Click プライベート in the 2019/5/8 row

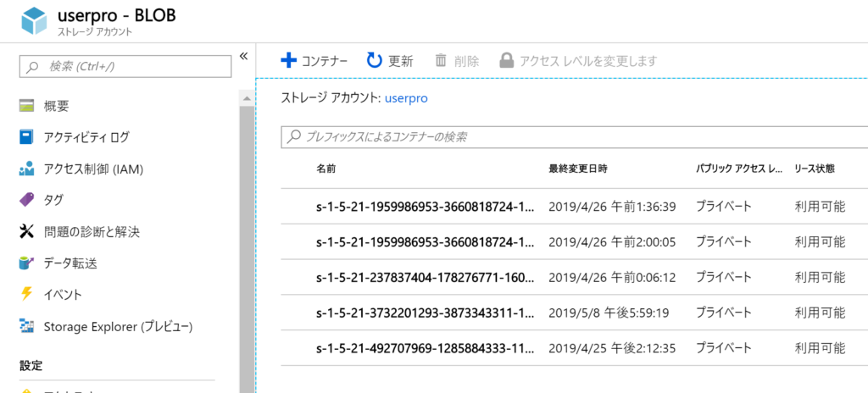(724, 313)
